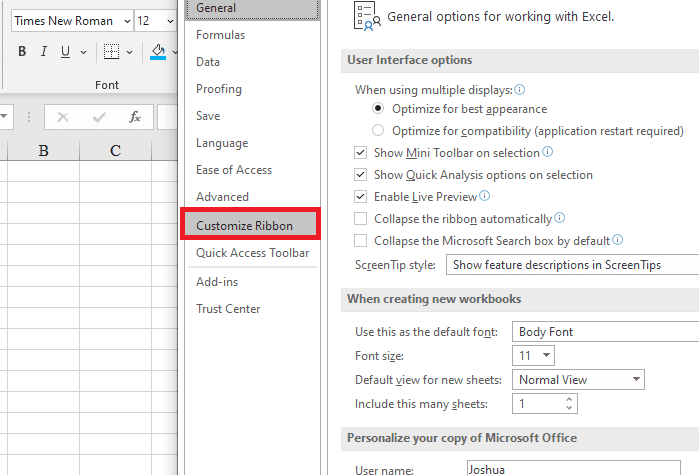Open the Proofing options category
This screenshot has height=475, width=699.
pyautogui.click(x=252, y=89)
